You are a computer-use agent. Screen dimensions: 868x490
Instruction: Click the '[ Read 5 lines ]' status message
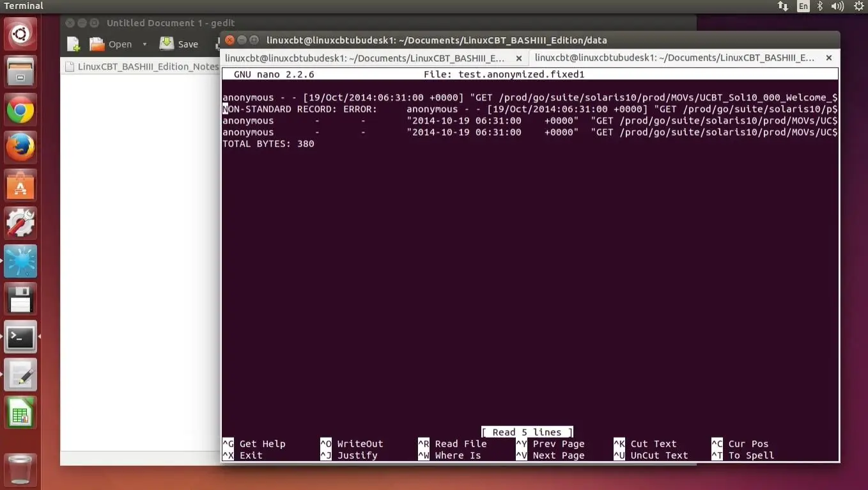[527, 432]
